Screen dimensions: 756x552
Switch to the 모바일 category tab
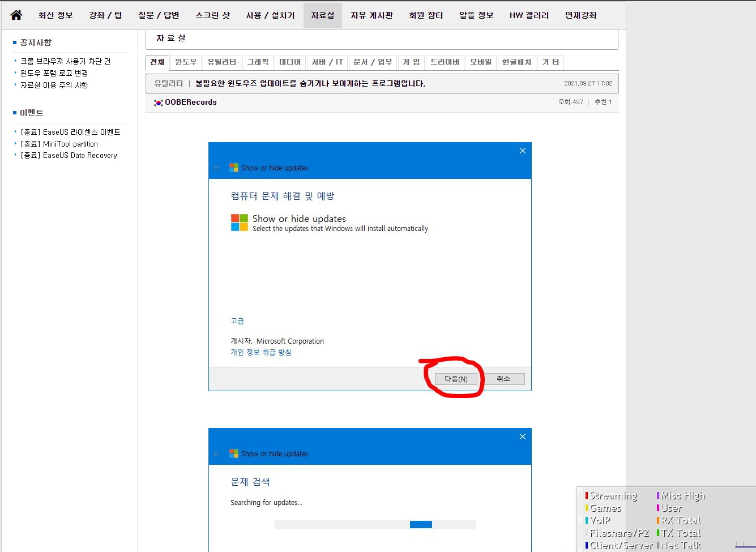click(481, 62)
